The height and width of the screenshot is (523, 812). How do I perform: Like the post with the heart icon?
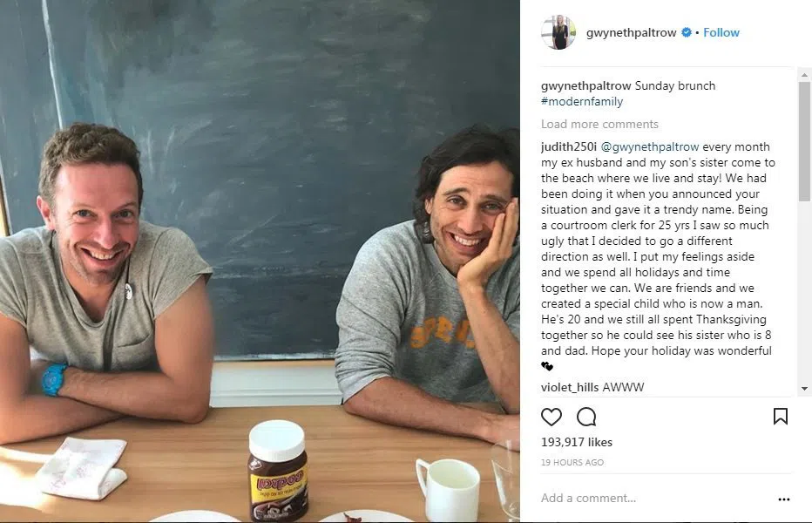[x=551, y=417]
